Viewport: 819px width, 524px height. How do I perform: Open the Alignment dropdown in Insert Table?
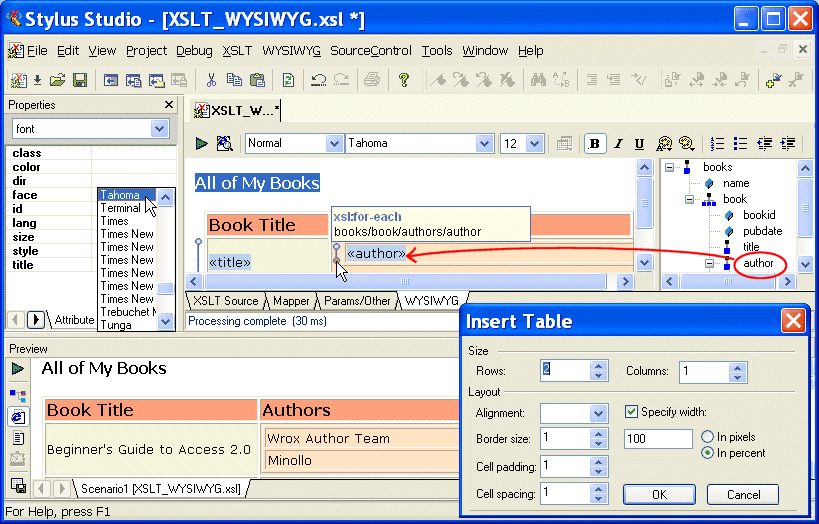tap(598, 414)
